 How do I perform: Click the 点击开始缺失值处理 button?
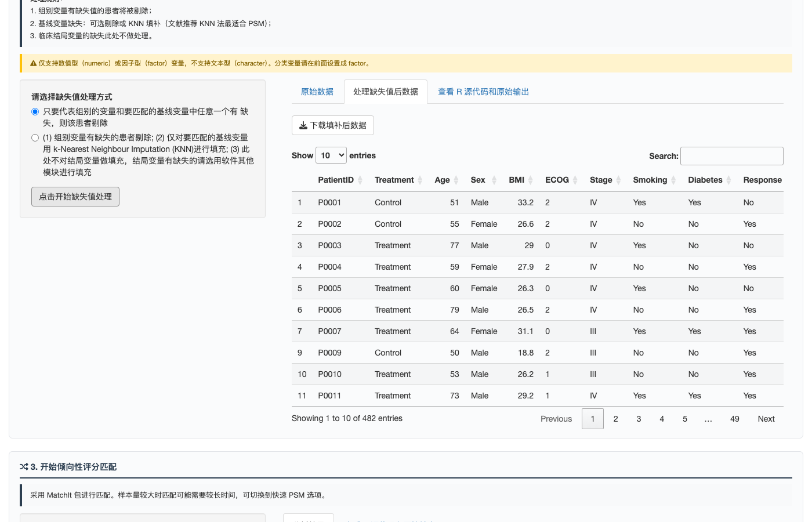pyautogui.click(x=75, y=197)
